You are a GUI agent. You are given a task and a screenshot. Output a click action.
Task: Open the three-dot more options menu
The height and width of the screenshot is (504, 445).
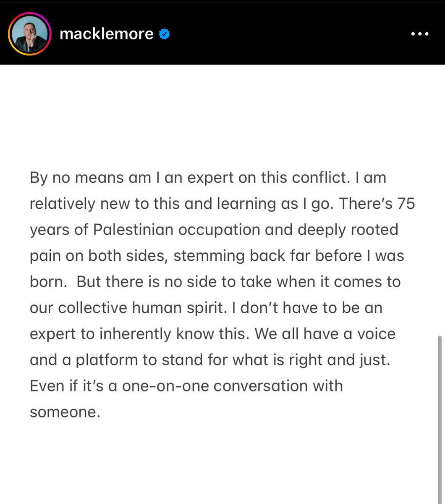(x=419, y=34)
